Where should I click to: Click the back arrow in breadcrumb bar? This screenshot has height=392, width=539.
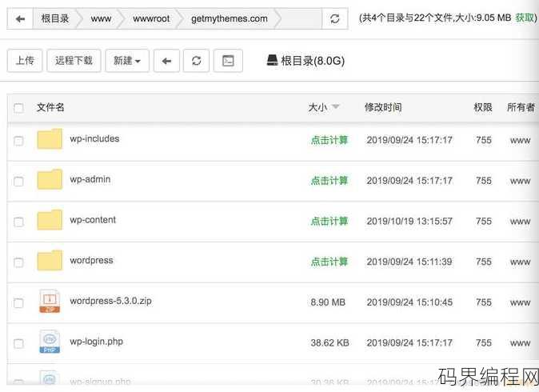[20, 18]
